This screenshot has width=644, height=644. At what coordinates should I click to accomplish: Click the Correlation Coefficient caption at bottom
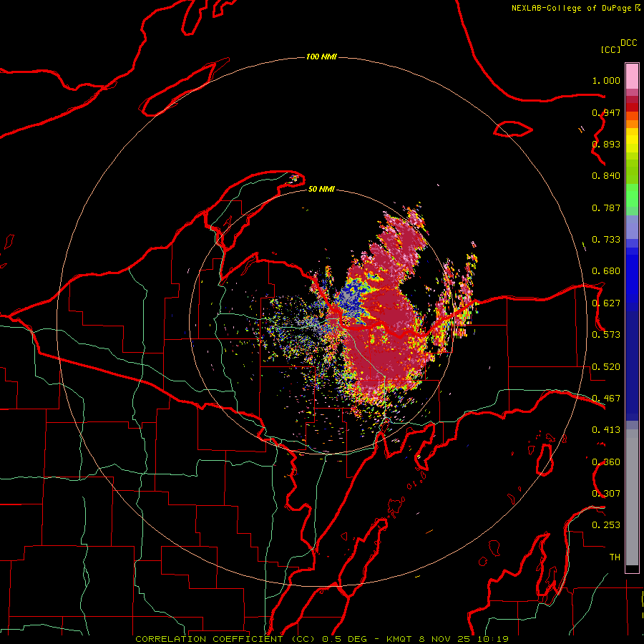(x=321, y=639)
